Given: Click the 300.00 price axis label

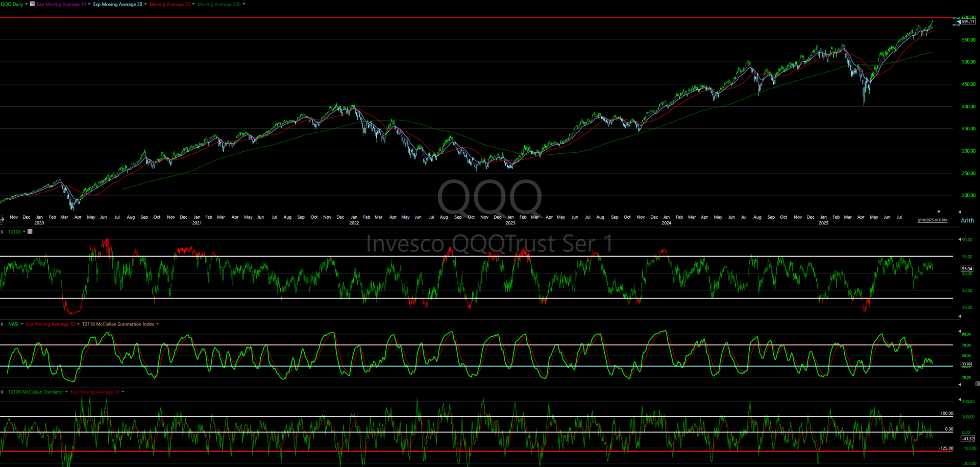Looking at the screenshot, I should point(969,151).
